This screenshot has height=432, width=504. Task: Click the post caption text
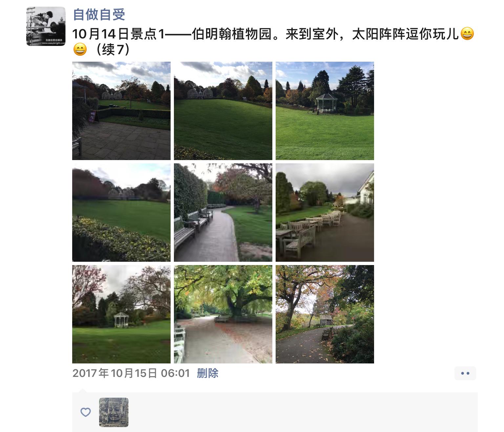coord(273,42)
